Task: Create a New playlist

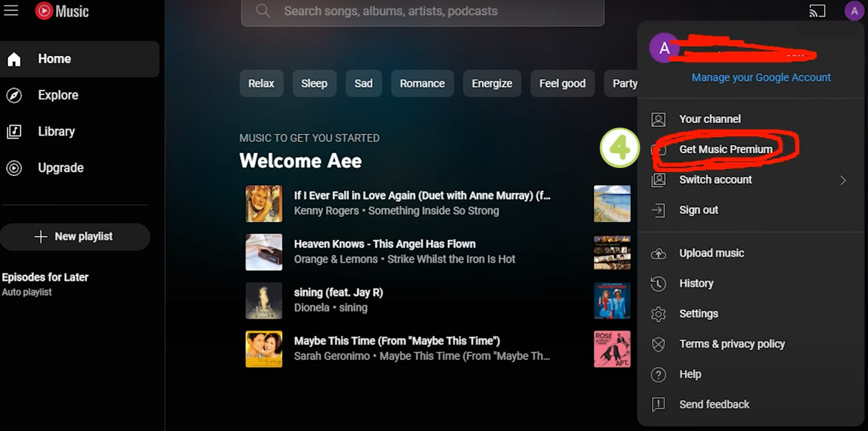Action: tap(75, 237)
